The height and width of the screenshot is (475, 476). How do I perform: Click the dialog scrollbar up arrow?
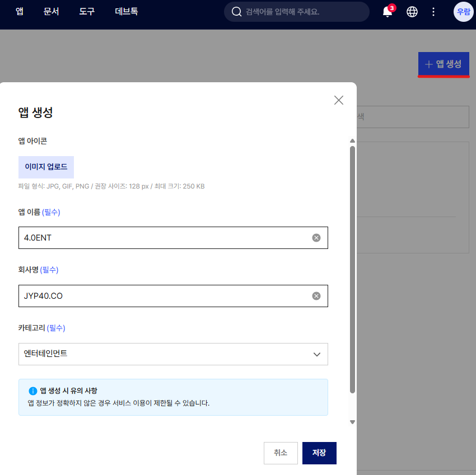point(352,141)
